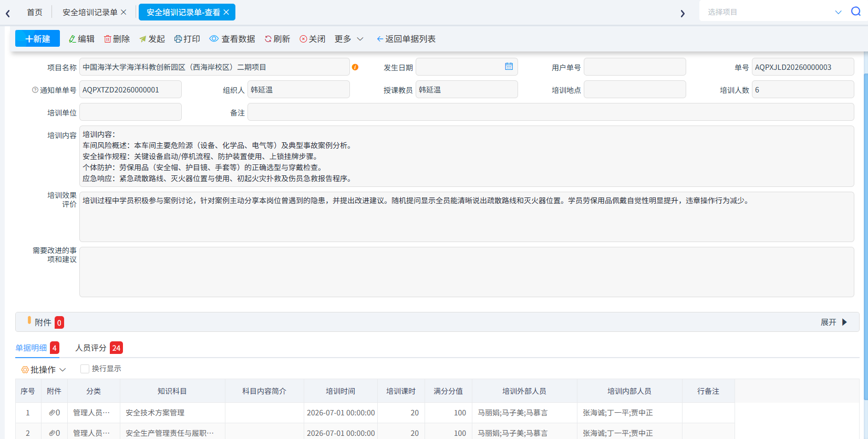Click the 刷新 refresh icon

click(268, 39)
